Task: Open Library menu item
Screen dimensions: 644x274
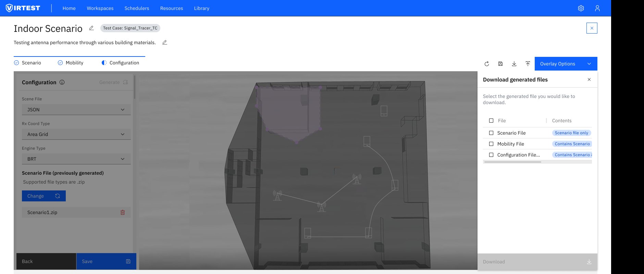Action: click(202, 8)
